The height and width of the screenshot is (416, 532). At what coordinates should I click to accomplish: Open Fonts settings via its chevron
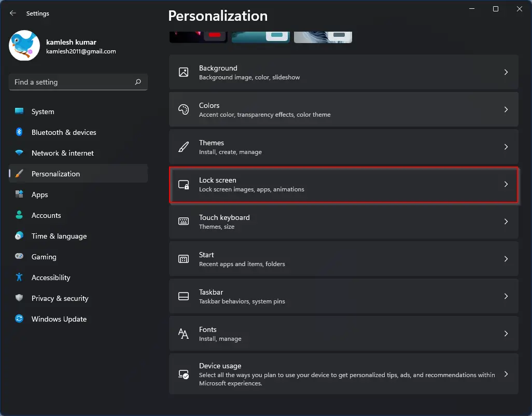[506, 333]
